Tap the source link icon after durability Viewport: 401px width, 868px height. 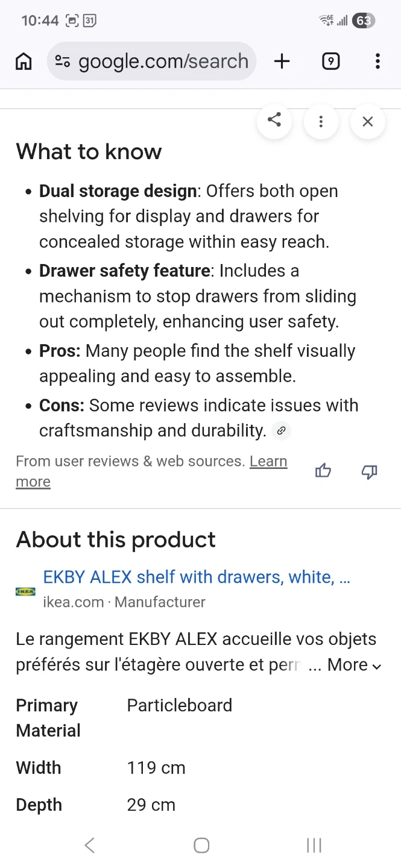click(x=281, y=431)
